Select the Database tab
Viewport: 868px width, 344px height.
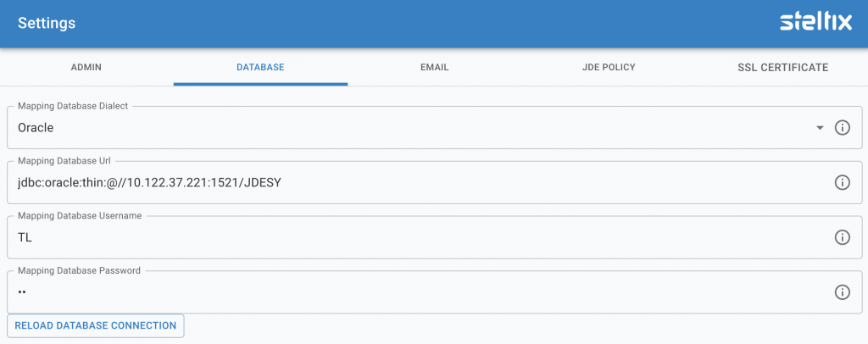click(260, 67)
